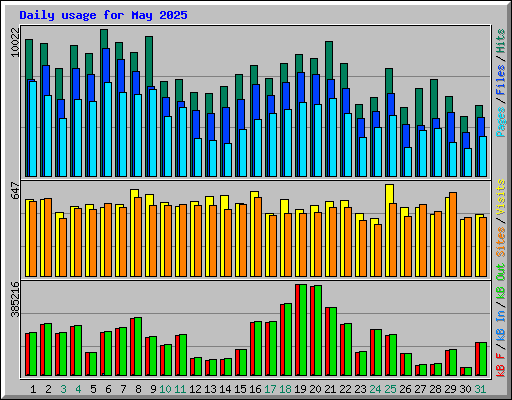Click weekend day label '18'
The image size is (512, 400).
tap(285, 389)
